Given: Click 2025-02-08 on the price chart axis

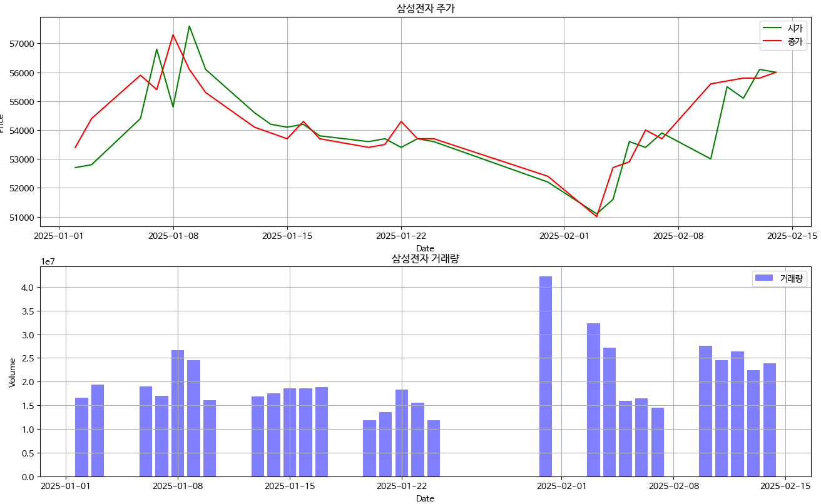Looking at the screenshot, I should [x=678, y=236].
